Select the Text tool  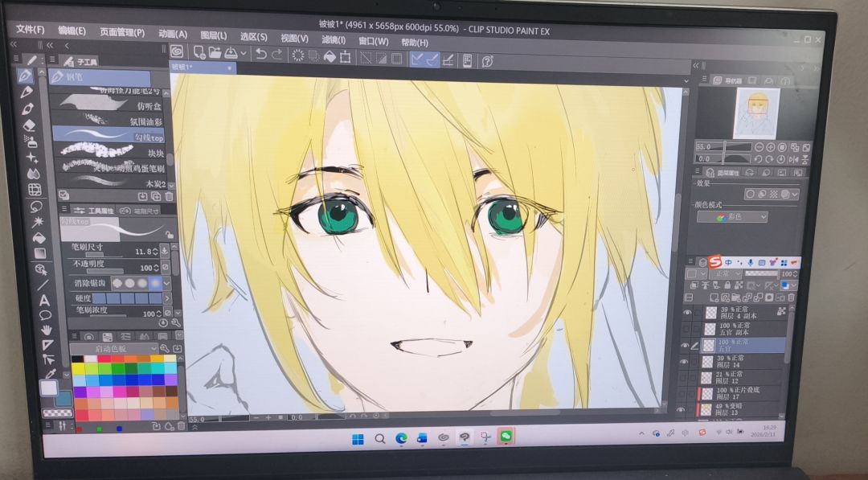pos(43,301)
